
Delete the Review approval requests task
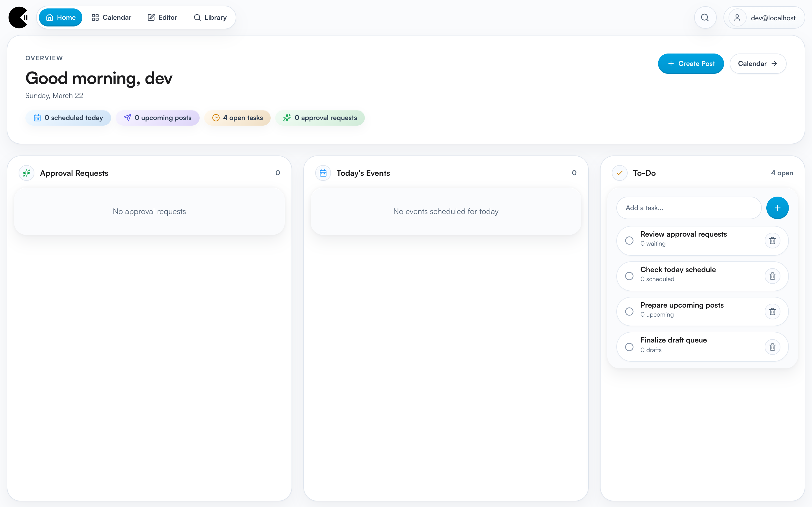point(772,241)
